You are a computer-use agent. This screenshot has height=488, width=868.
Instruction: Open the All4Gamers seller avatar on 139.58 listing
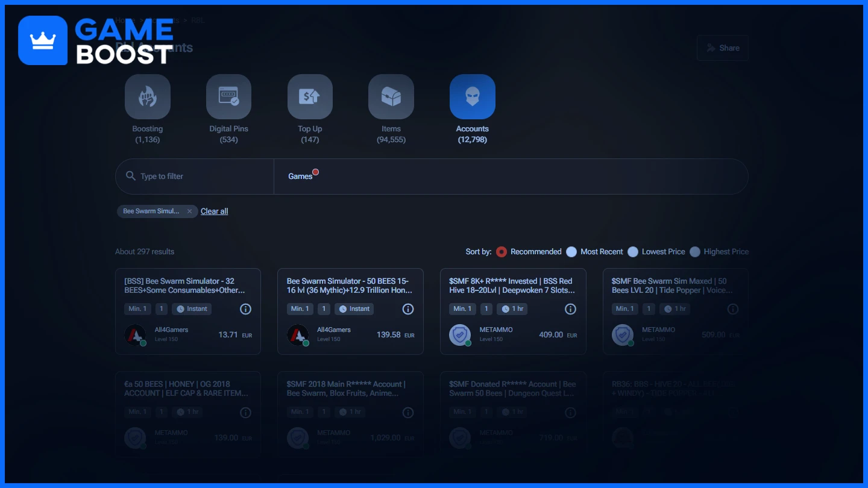pyautogui.click(x=298, y=334)
